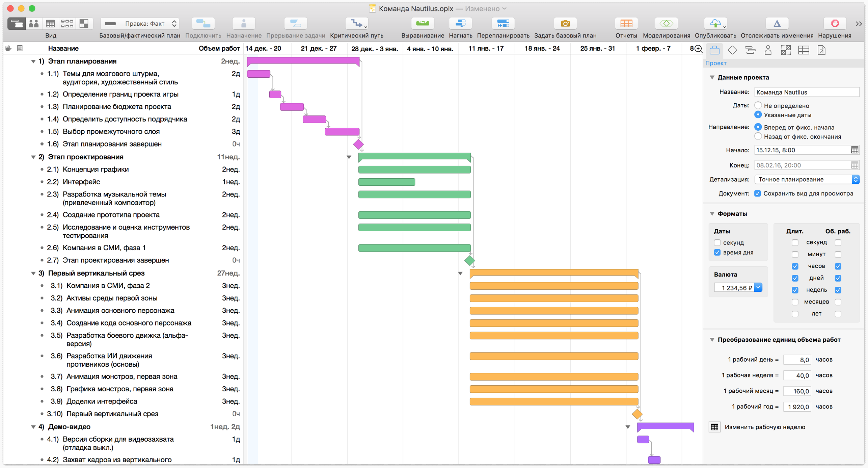Switch to Resource view
The image size is (868, 468).
coord(33,24)
